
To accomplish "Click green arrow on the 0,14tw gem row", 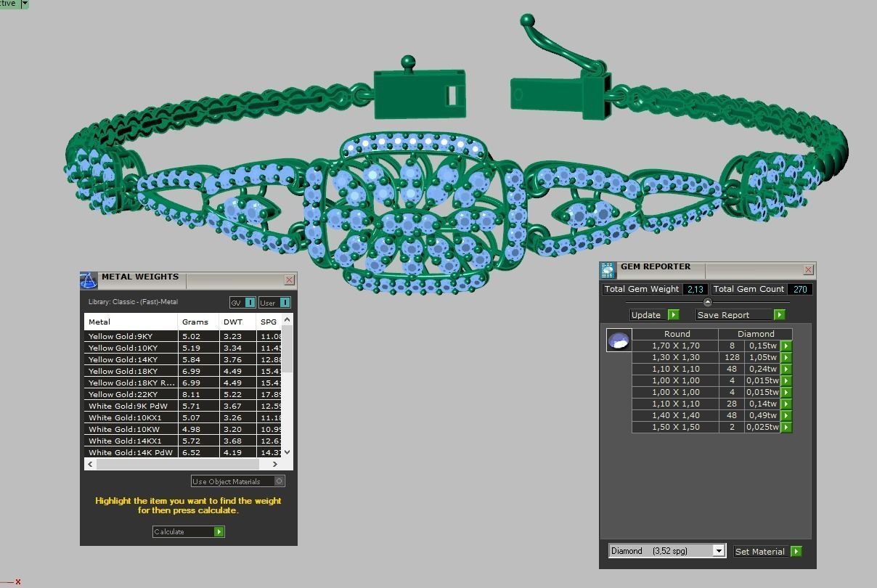I will 786,404.
